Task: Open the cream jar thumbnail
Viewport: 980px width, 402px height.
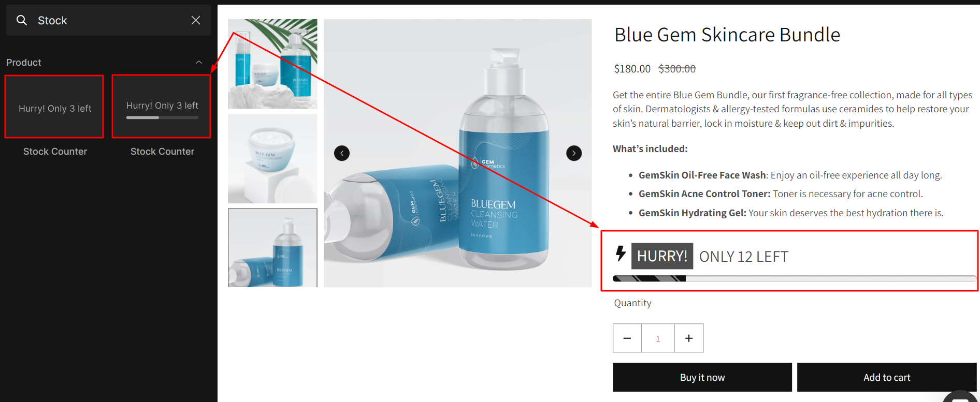Action: click(272, 158)
